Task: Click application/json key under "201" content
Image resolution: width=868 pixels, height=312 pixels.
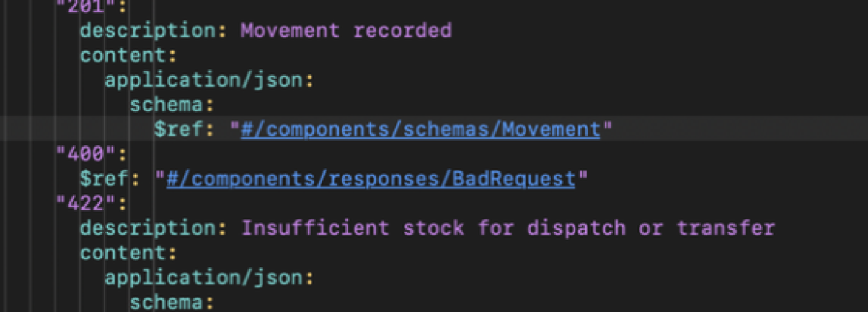Action: pos(203,80)
